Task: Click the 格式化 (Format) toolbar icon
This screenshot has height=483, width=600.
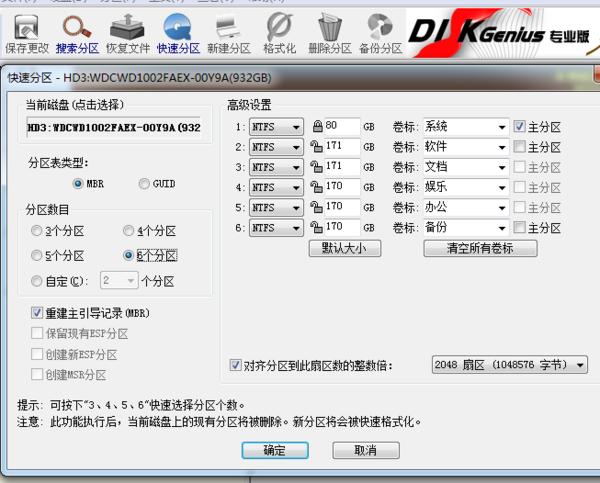Action: [x=279, y=32]
